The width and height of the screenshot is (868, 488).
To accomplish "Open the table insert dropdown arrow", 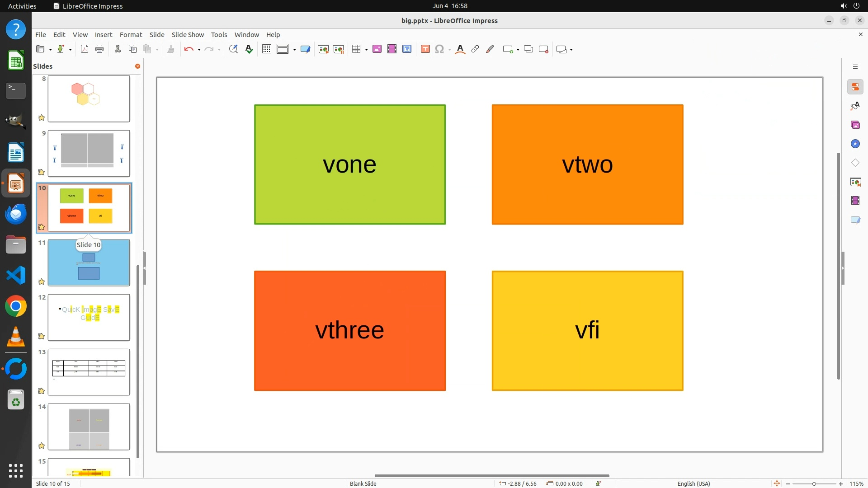I will pyautogui.click(x=366, y=50).
